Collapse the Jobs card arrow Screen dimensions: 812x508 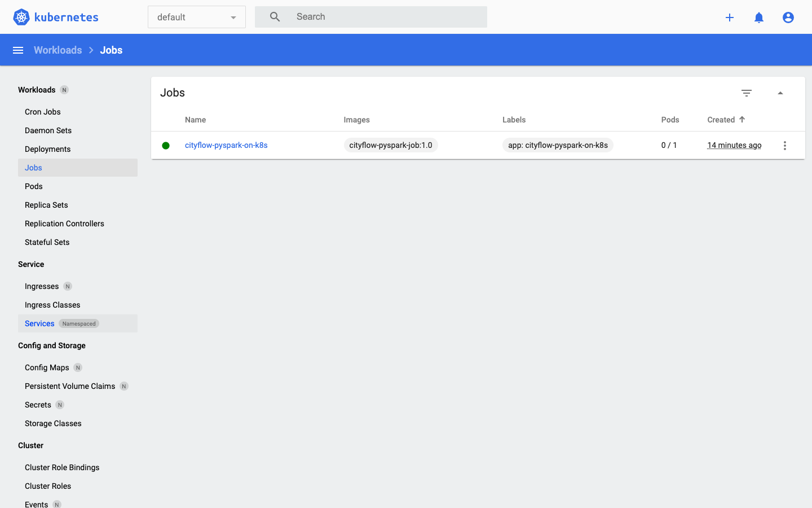[x=780, y=93]
